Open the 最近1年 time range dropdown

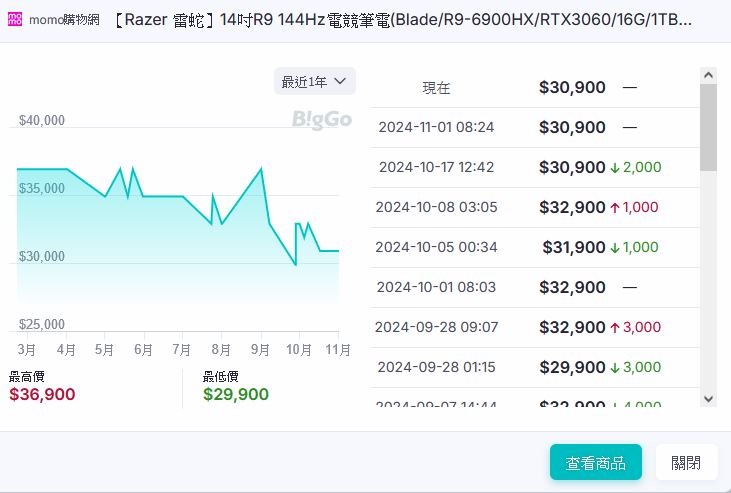(x=315, y=82)
